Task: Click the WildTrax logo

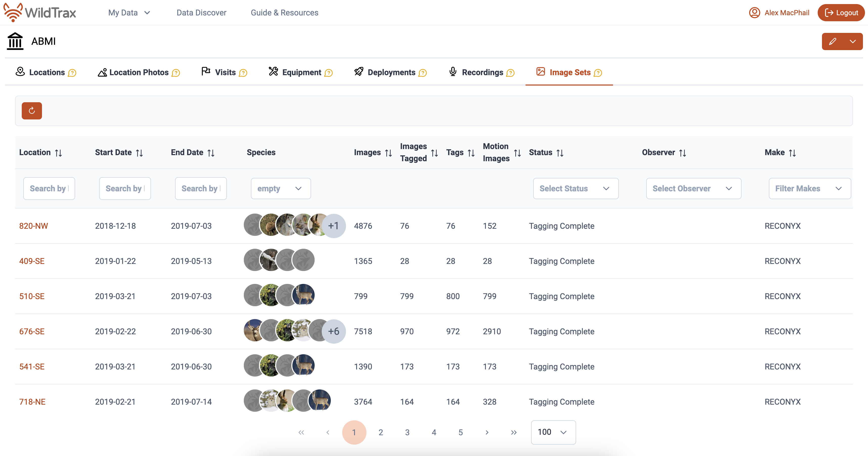Action: (40, 12)
